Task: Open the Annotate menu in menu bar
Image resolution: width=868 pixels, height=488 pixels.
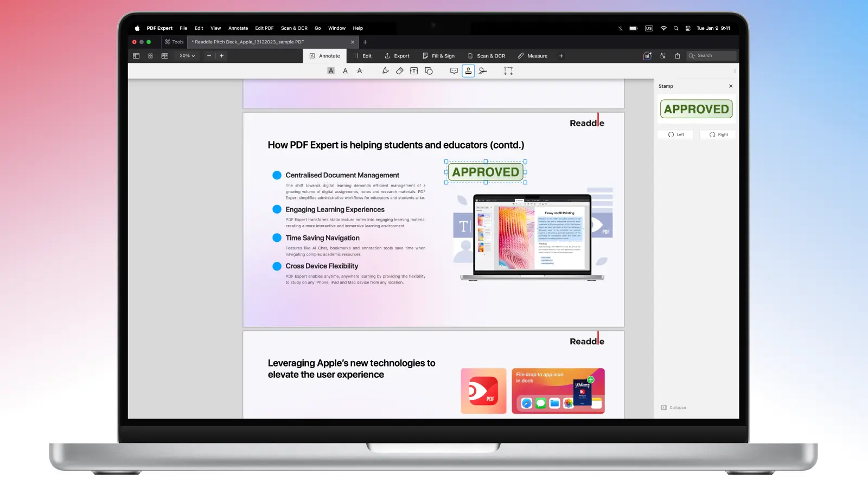Action: click(238, 28)
